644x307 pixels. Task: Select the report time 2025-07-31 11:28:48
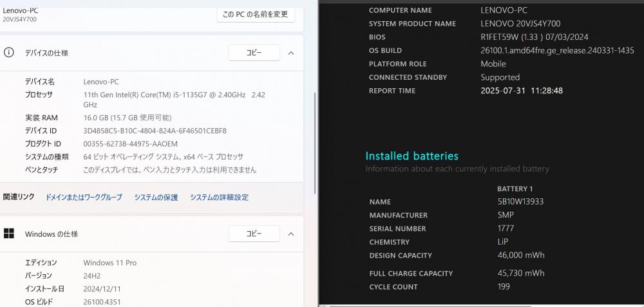522,91
